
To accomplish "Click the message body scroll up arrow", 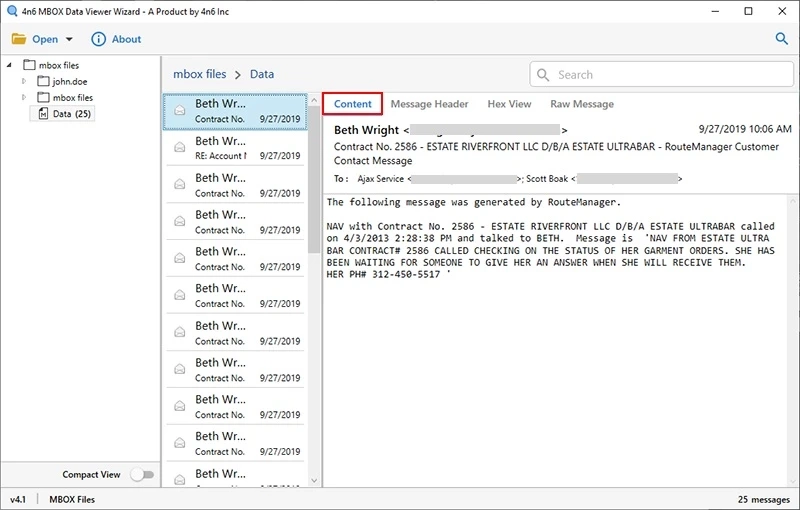I will coord(793,202).
